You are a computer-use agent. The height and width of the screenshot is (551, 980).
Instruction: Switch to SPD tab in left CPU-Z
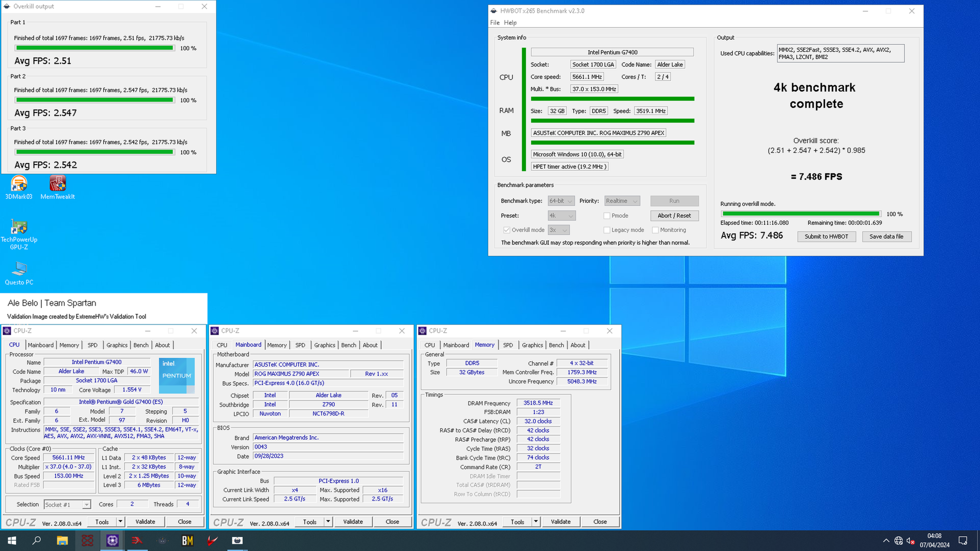[92, 345]
